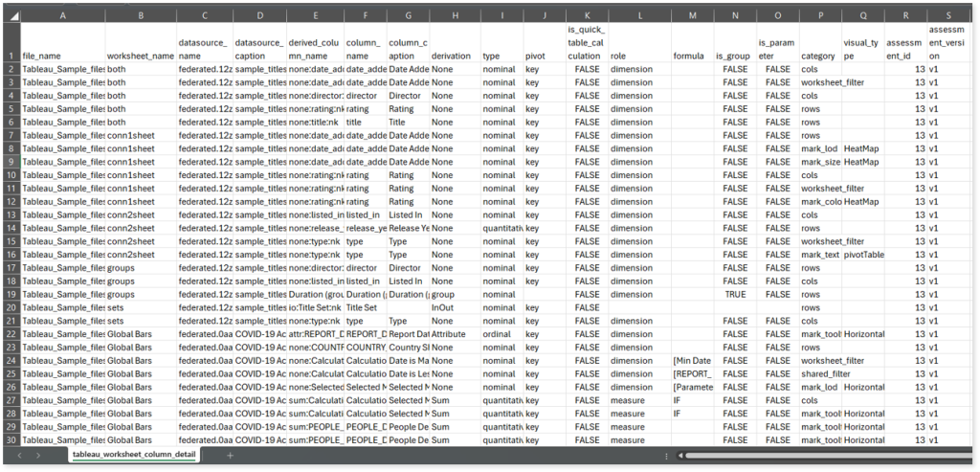The image size is (980, 472).
Task: Add a new sheet with the plus icon
Action: tap(230, 455)
